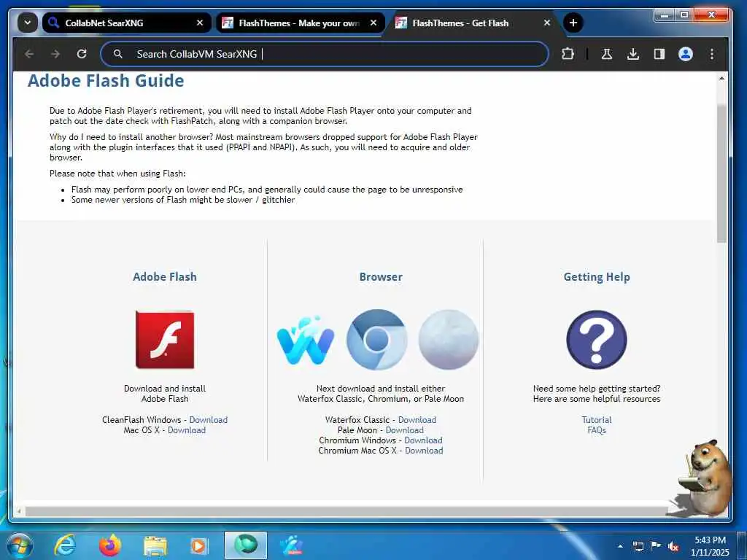Image resolution: width=747 pixels, height=560 pixels.
Task: Click the search magnifier icon in address bar
Action: coord(117,54)
